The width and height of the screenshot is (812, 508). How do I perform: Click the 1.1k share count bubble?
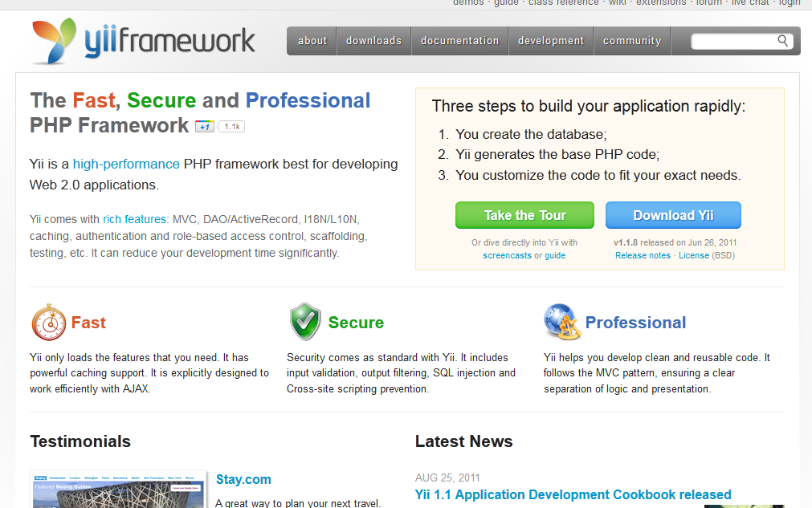tap(231, 126)
